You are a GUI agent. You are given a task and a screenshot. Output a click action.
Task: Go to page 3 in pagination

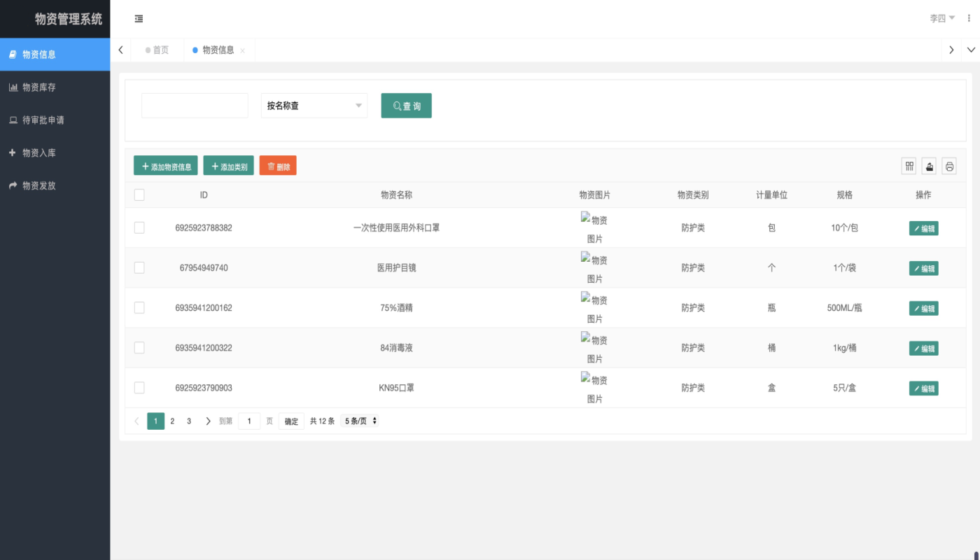pyautogui.click(x=189, y=421)
